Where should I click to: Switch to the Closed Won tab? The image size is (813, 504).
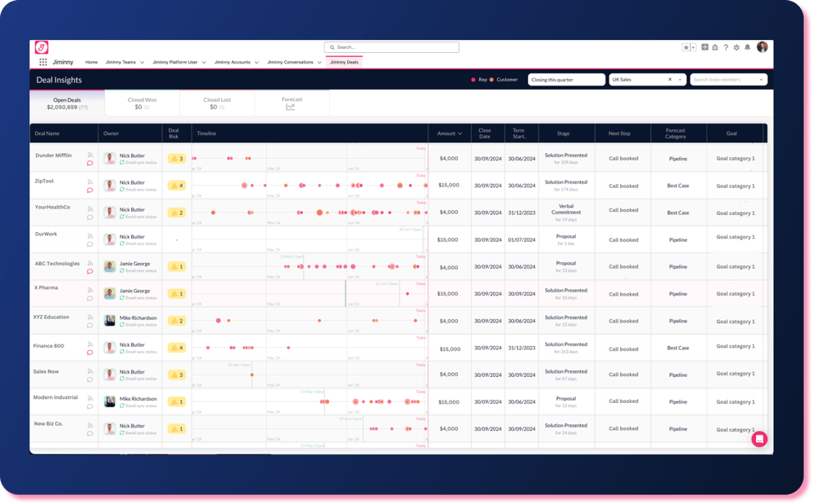[x=142, y=103]
